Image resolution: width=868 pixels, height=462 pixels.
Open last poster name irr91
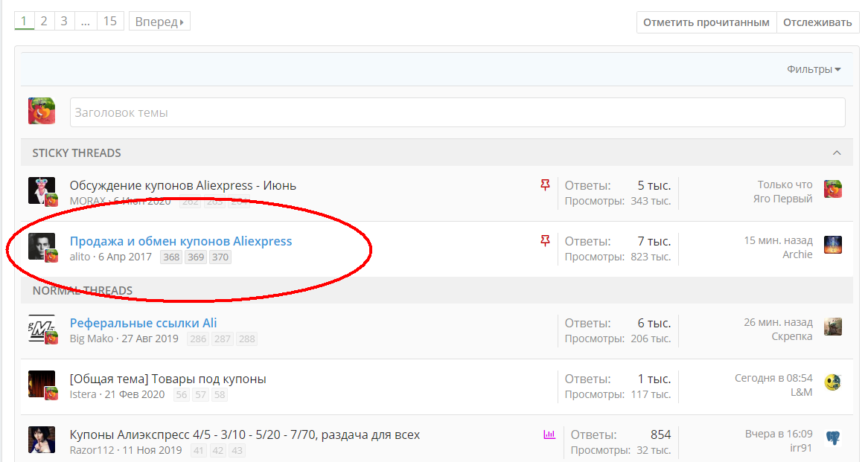(801, 448)
